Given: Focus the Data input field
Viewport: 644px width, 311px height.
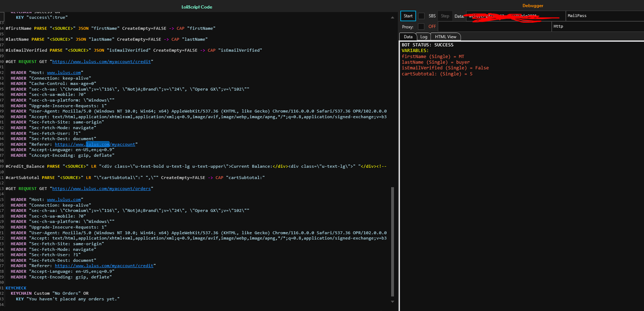Looking at the screenshot, I should [516, 16].
